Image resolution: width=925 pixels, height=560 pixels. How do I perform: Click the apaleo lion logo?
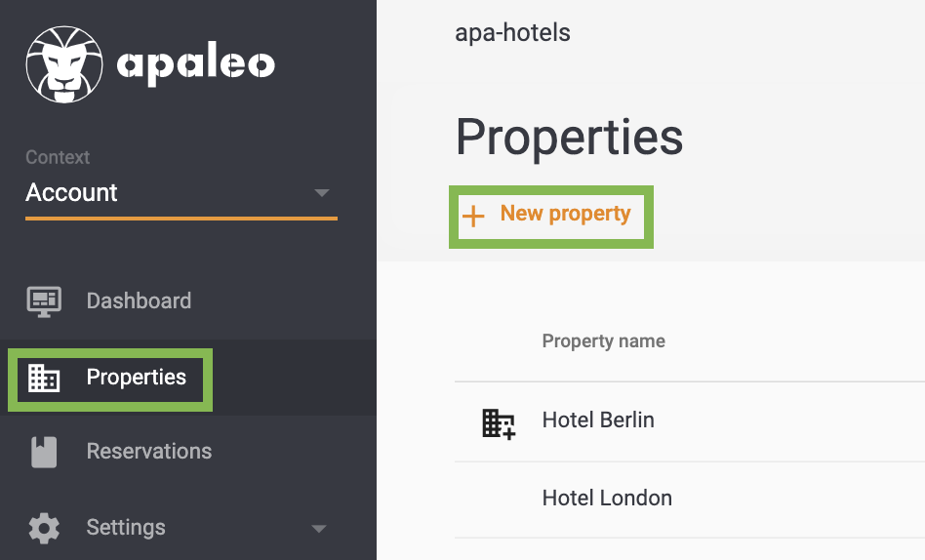point(64,64)
